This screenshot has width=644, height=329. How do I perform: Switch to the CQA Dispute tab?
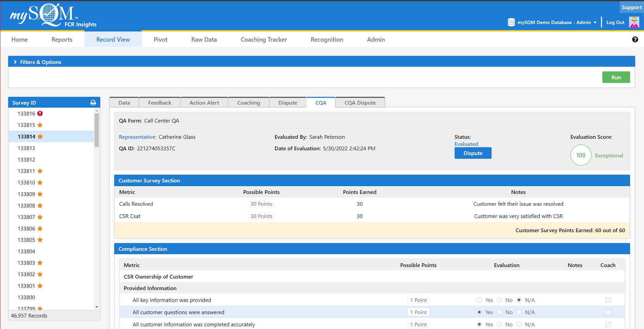point(360,102)
